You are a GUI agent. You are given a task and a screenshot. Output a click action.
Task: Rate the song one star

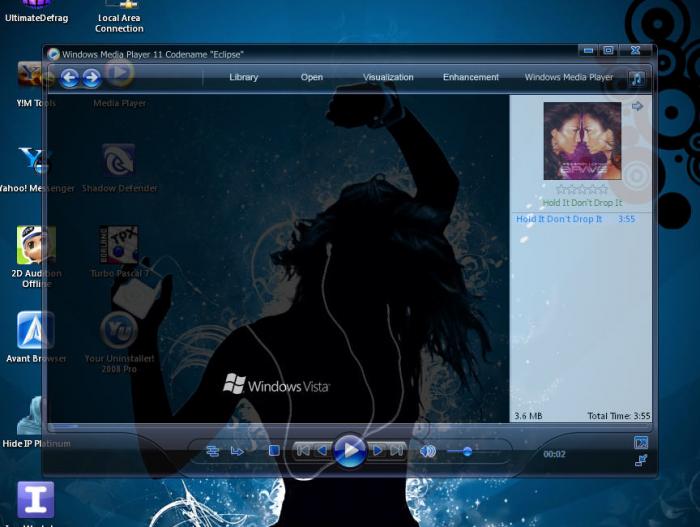point(561,190)
